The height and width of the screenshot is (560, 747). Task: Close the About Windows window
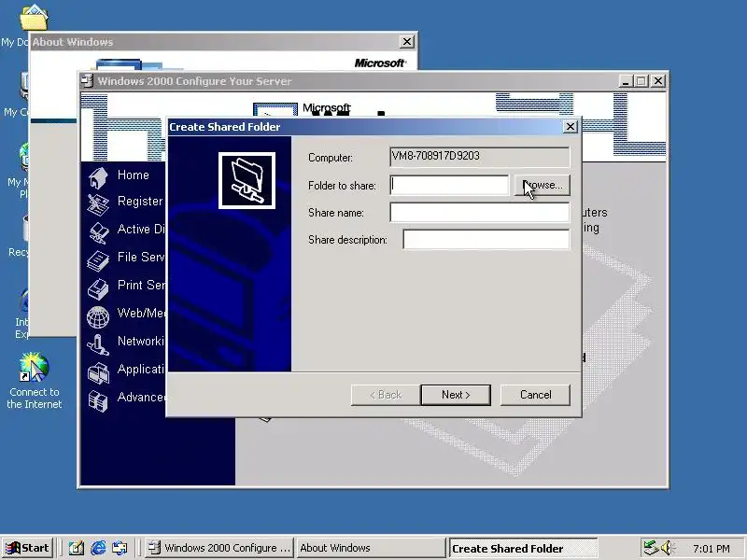tap(407, 42)
